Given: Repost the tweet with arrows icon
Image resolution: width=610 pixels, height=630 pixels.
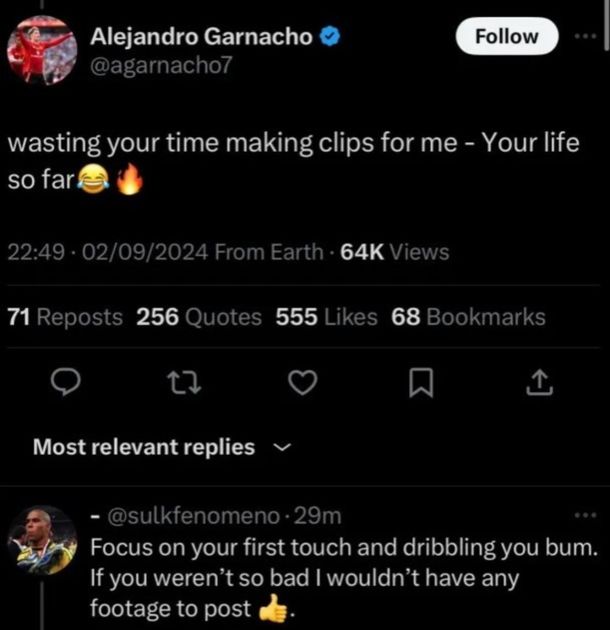Looking at the screenshot, I should pos(184,382).
